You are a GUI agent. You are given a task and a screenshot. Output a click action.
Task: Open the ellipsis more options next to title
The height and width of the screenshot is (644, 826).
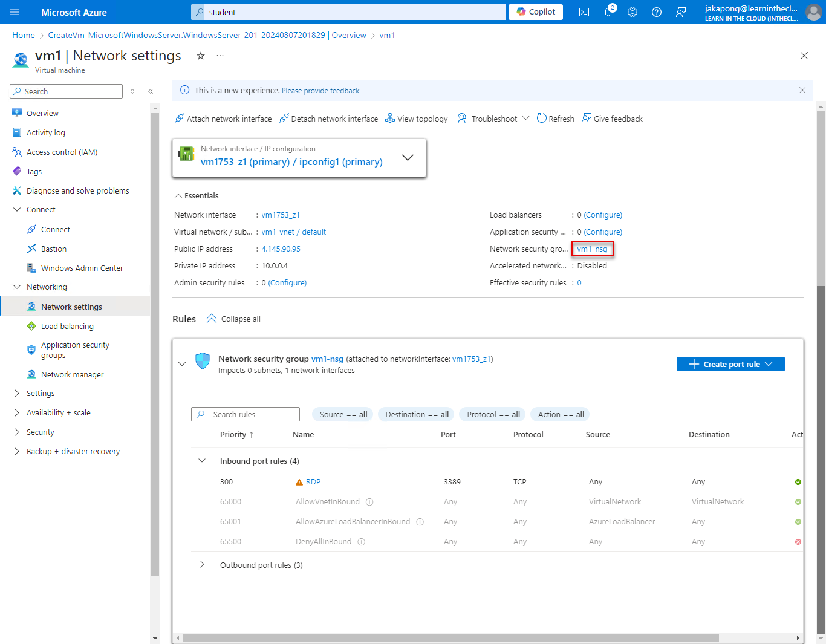[x=220, y=56]
